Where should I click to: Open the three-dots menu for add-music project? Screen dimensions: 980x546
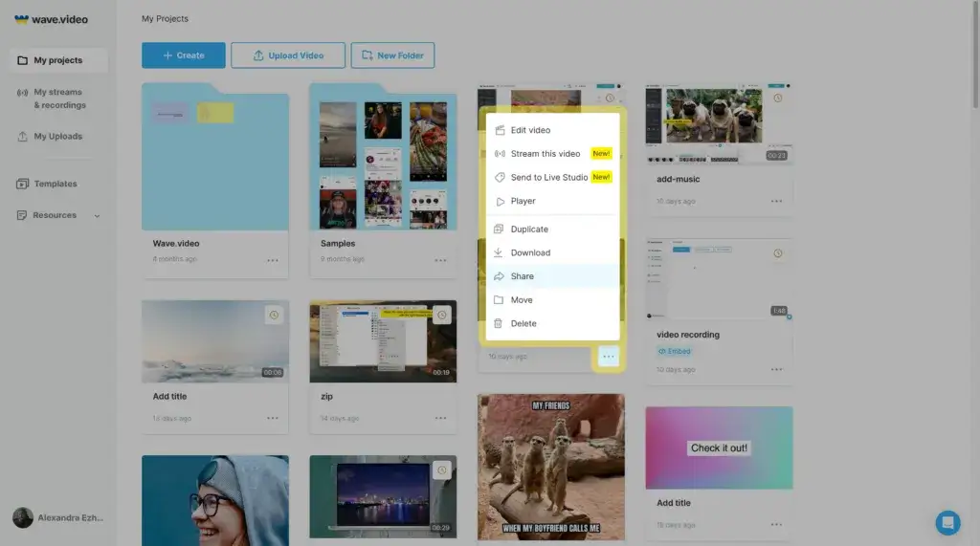(x=776, y=201)
